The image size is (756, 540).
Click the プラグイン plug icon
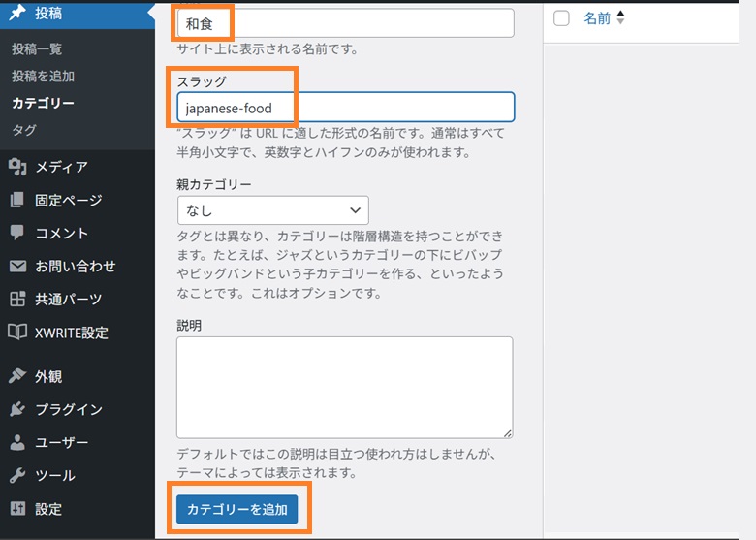(17, 409)
